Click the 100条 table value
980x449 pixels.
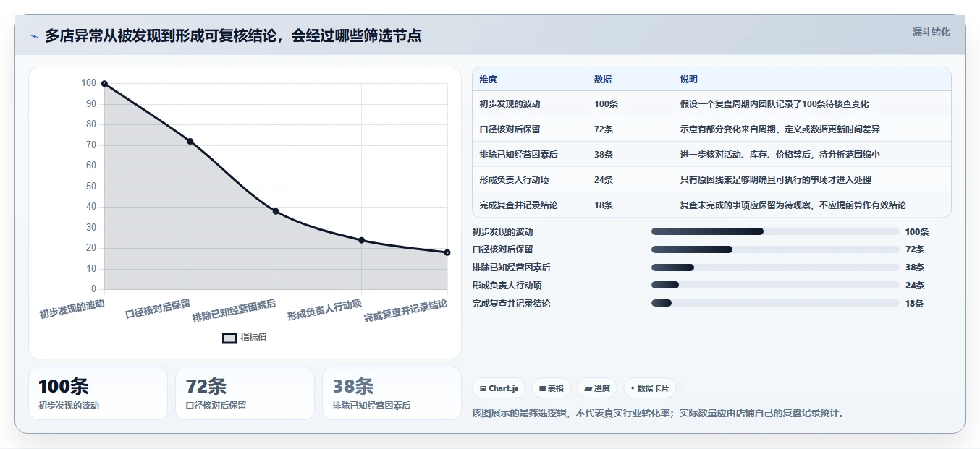tap(606, 104)
